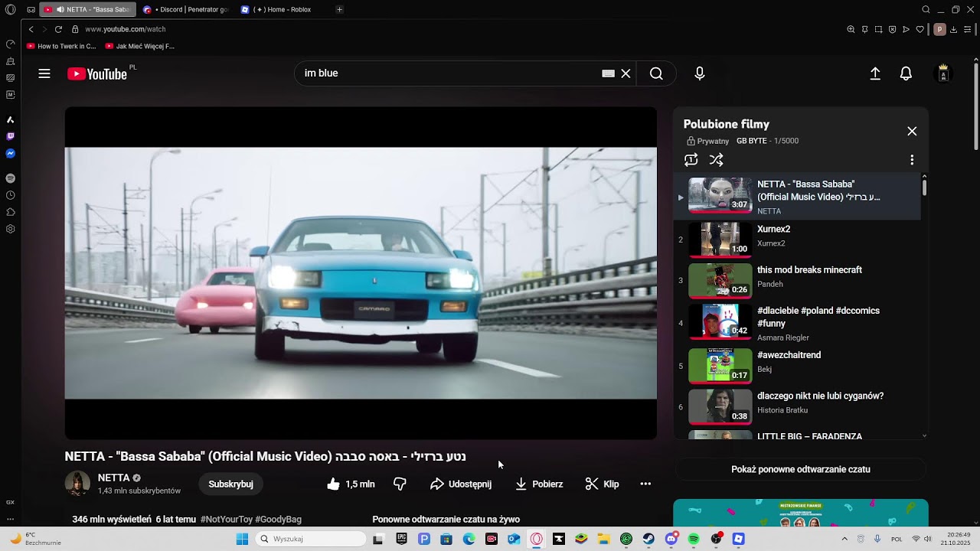Dislike the video with thumbs down
The width and height of the screenshot is (980, 551).
point(400,484)
